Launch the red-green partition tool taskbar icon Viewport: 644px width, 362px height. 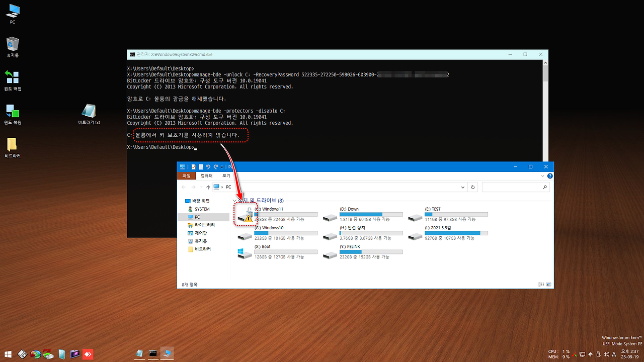[35, 354]
